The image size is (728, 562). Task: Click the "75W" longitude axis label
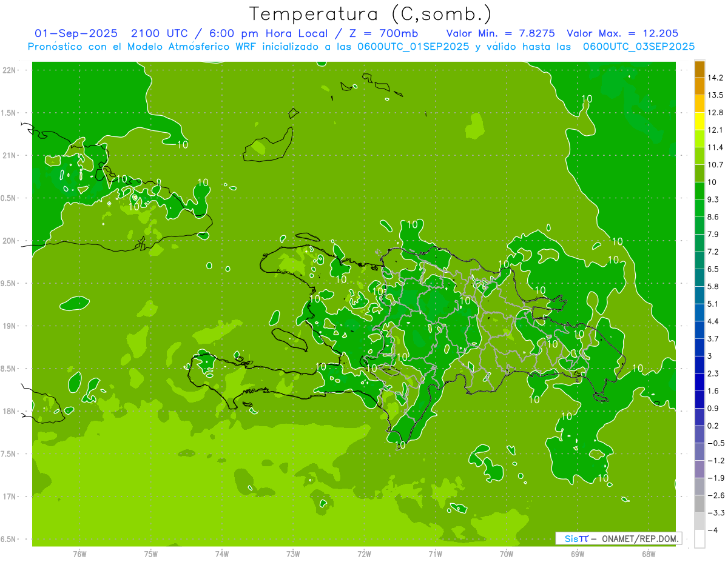point(150,554)
